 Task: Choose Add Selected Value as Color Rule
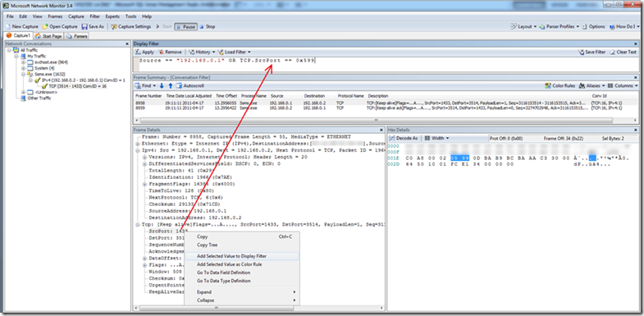242,264
